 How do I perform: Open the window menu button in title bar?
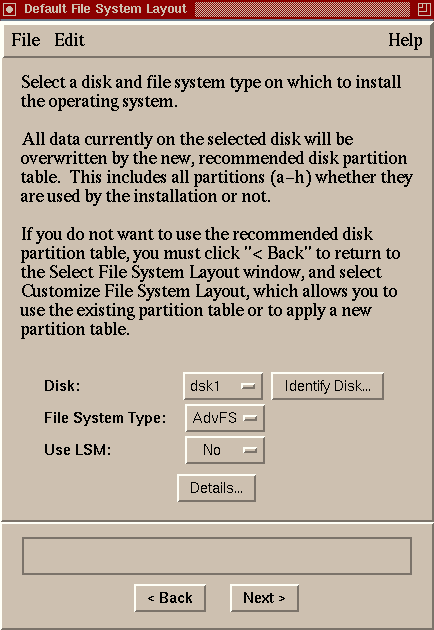[x=10, y=9]
